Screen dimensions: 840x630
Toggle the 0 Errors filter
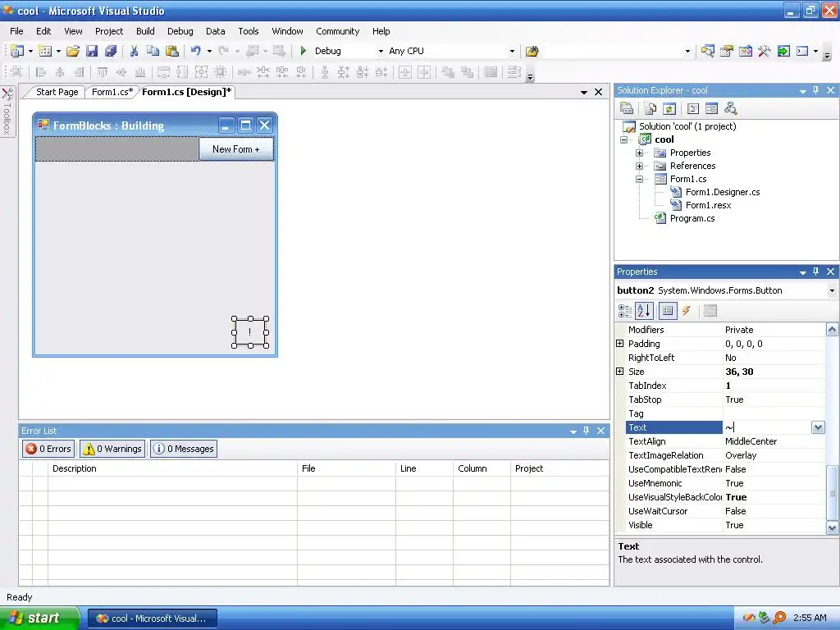48,449
